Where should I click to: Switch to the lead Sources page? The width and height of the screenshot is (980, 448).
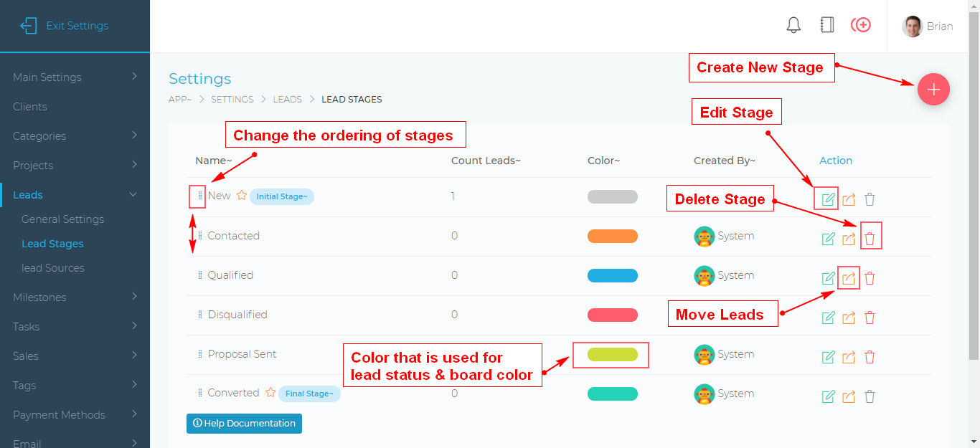pyautogui.click(x=52, y=267)
